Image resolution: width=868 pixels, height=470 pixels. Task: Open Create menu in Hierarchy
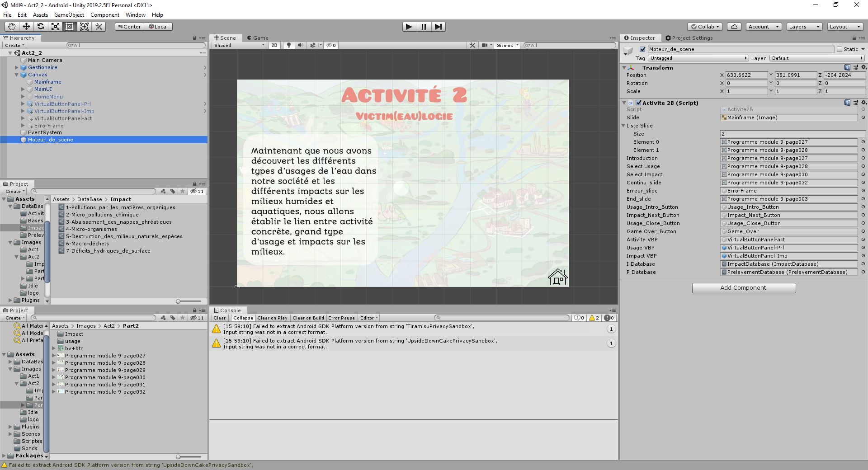pos(14,45)
